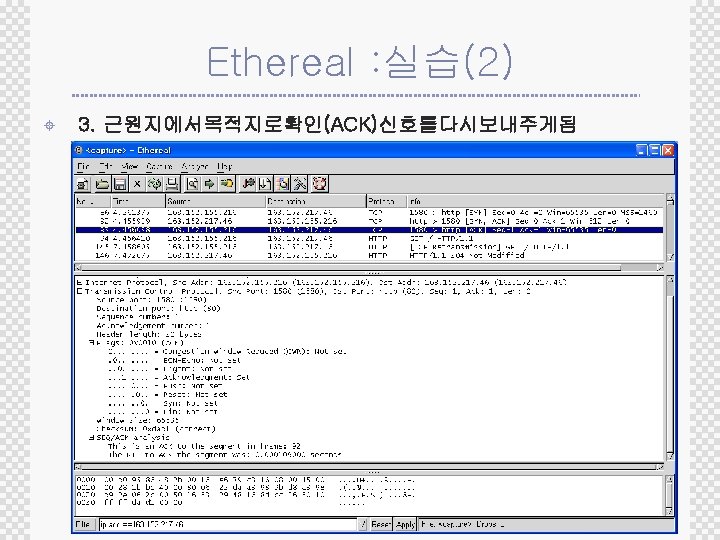
Task: Collapse the Transmission Control Protocol tree node
Action: [79, 291]
